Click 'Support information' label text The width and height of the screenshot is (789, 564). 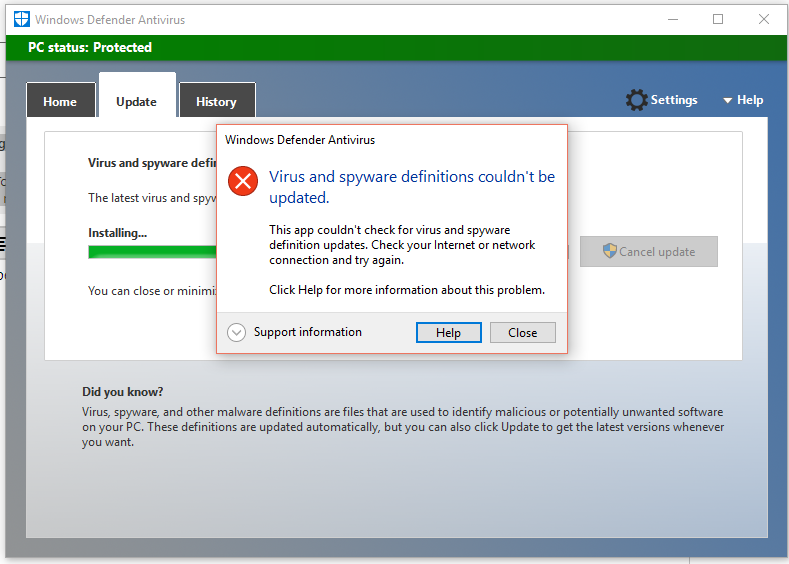coord(307,332)
